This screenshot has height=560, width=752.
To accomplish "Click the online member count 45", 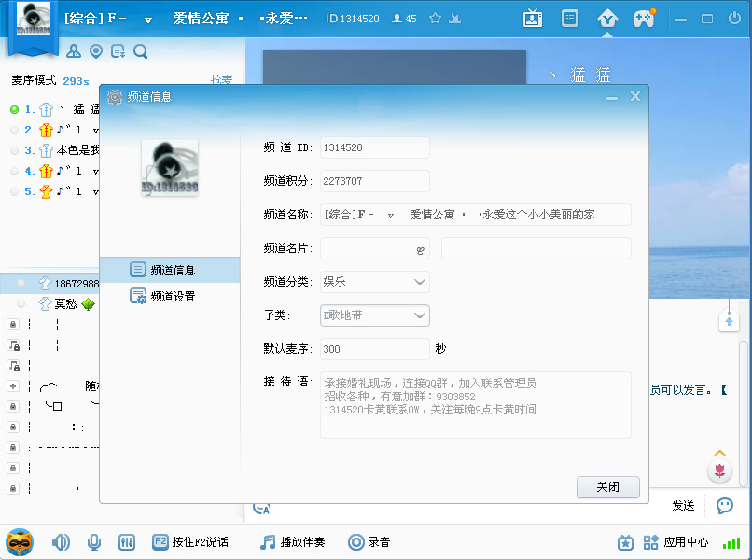I will tap(404, 19).
